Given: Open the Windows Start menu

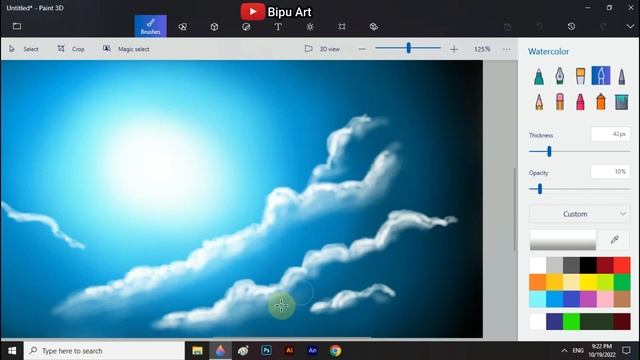Looking at the screenshot, I should coord(12,351).
